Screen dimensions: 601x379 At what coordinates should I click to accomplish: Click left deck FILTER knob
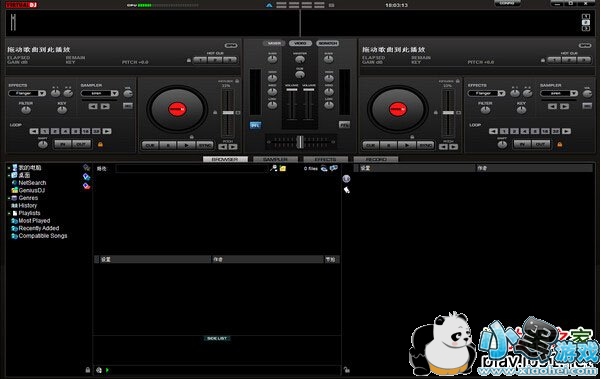(26, 110)
